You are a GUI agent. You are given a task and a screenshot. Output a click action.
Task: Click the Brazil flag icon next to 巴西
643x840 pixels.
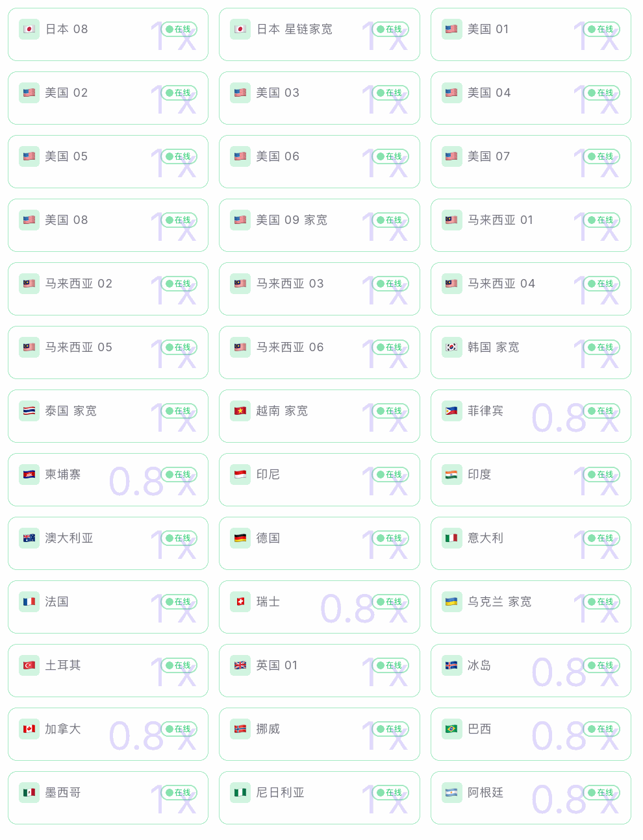point(451,729)
